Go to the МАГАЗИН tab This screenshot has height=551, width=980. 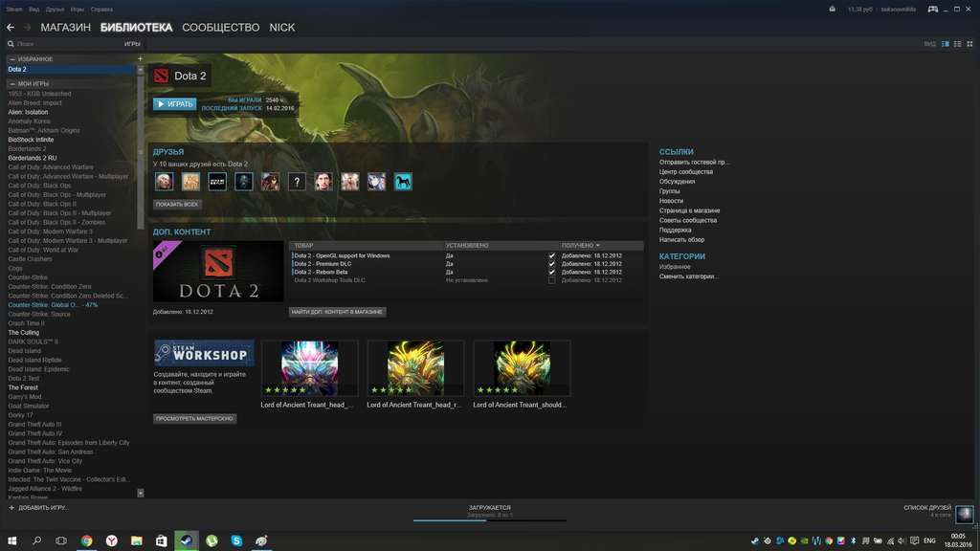pyautogui.click(x=66, y=28)
